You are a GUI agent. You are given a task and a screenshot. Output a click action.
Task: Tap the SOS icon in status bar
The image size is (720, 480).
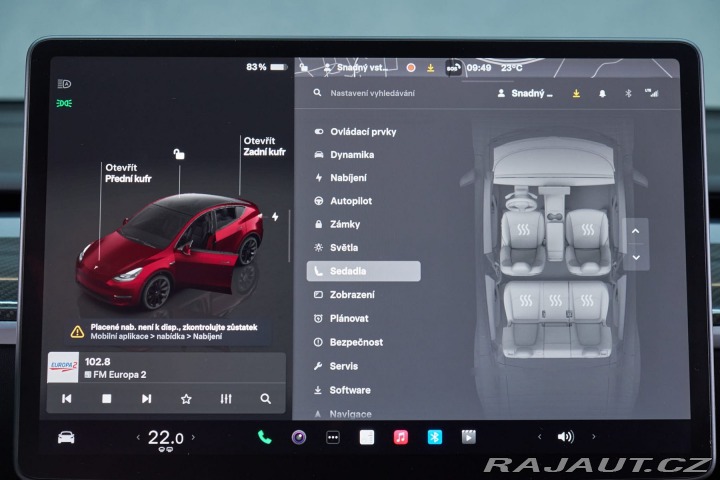click(x=453, y=68)
